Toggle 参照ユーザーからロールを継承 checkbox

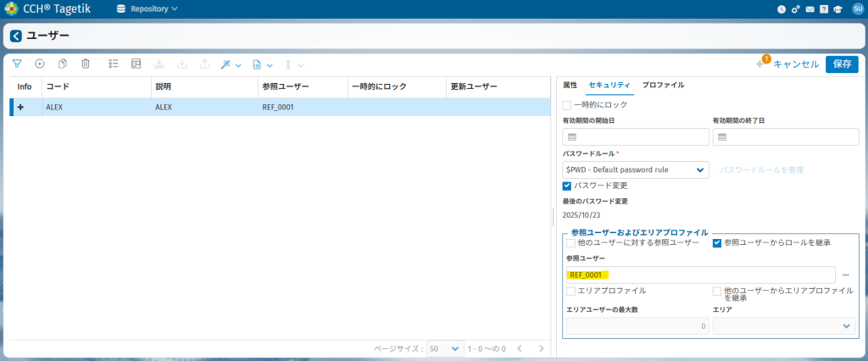pyautogui.click(x=717, y=242)
